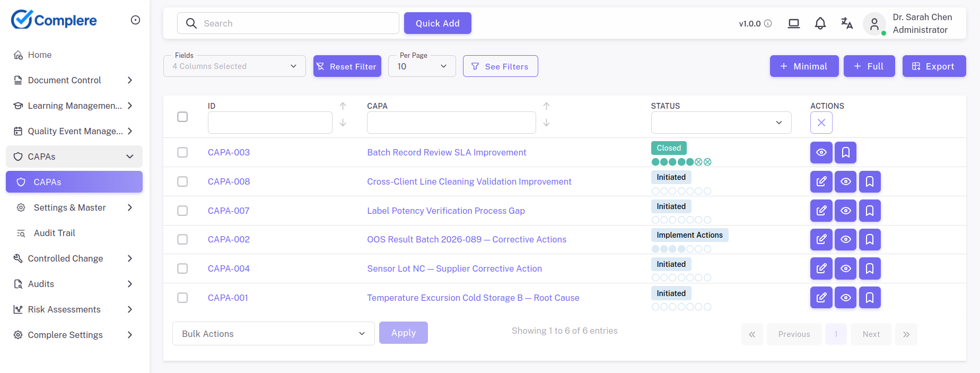This screenshot has height=373, width=980.
Task: Bookmark the CAPA-001 row
Action: pyautogui.click(x=870, y=298)
